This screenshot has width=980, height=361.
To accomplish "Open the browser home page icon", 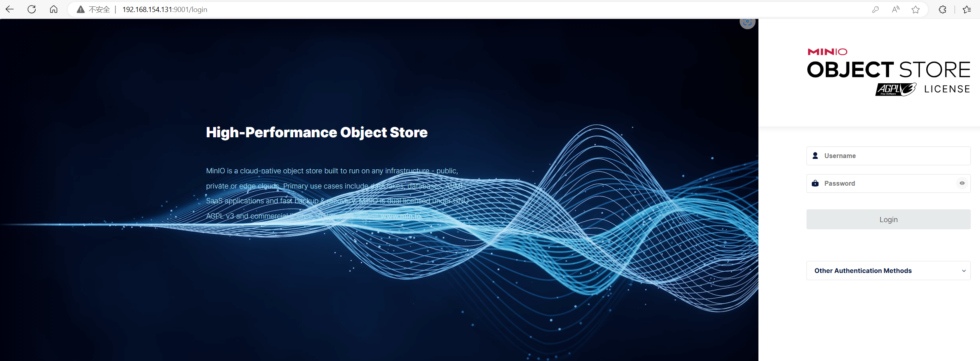I will point(54,9).
